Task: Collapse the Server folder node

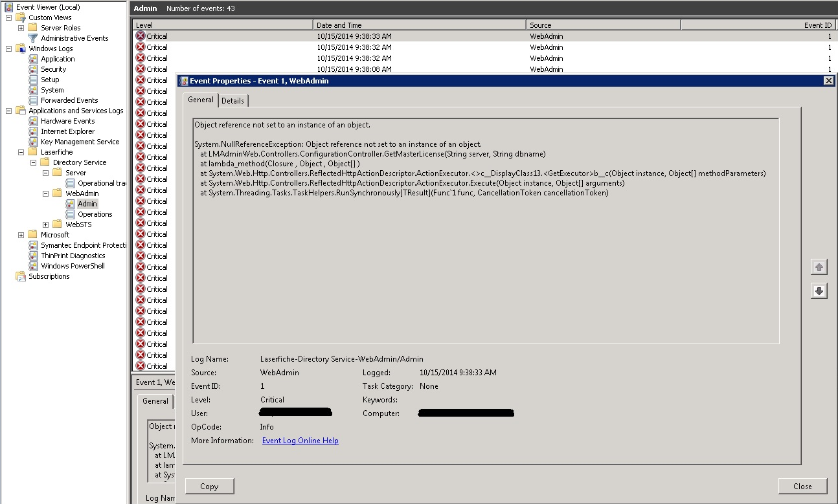Action: click(x=45, y=173)
